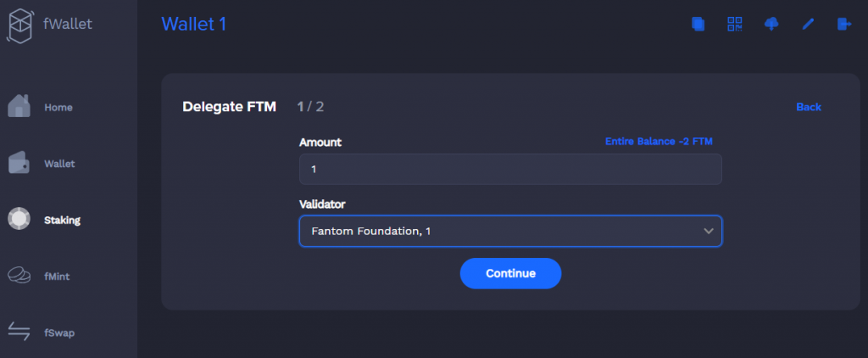Click the Wallet icon in sidebar
868x358 pixels.
(x=19, y=163)
